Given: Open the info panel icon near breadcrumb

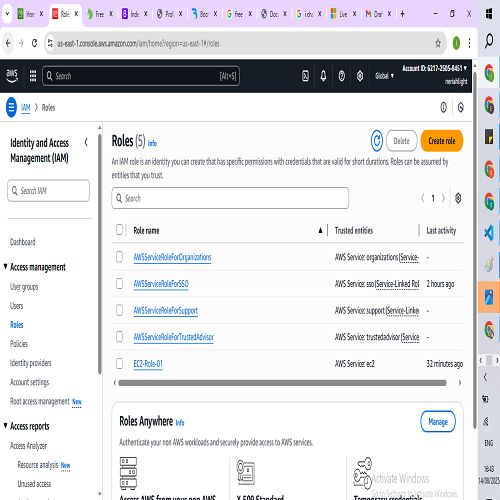Looking at the screenshot, I should click(443, 107).
